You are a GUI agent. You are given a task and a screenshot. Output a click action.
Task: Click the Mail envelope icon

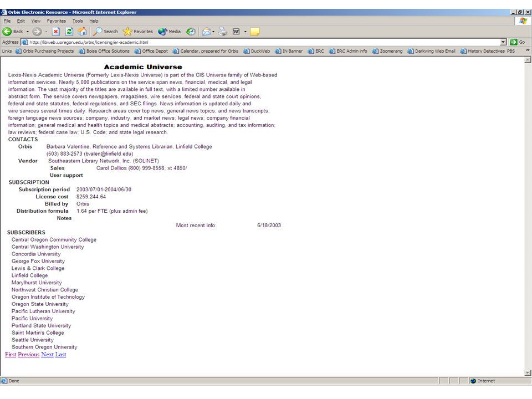pos(206,32)
